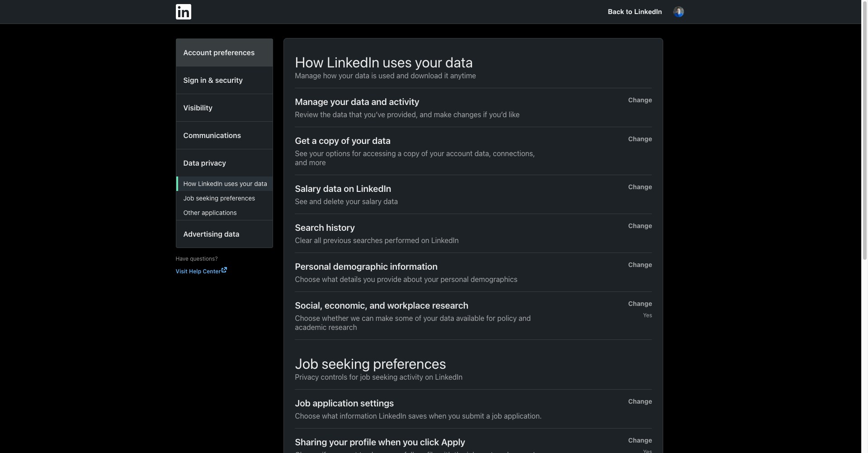868x453 pixels.
Task: Click the LinkedIn logo icon
Action: pos(183,12)
